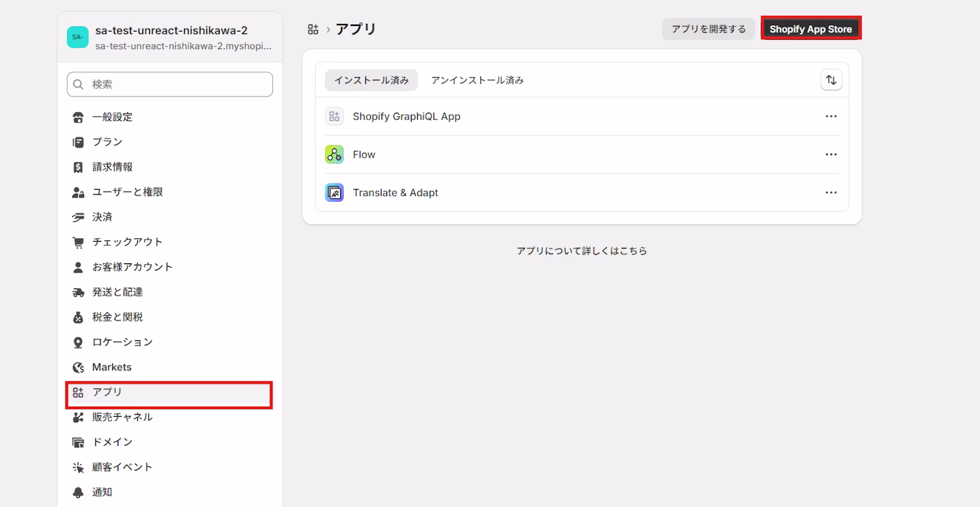Select 販売チャネル in the sidebar
Screen dimensions: 980x507
point(122,417)
